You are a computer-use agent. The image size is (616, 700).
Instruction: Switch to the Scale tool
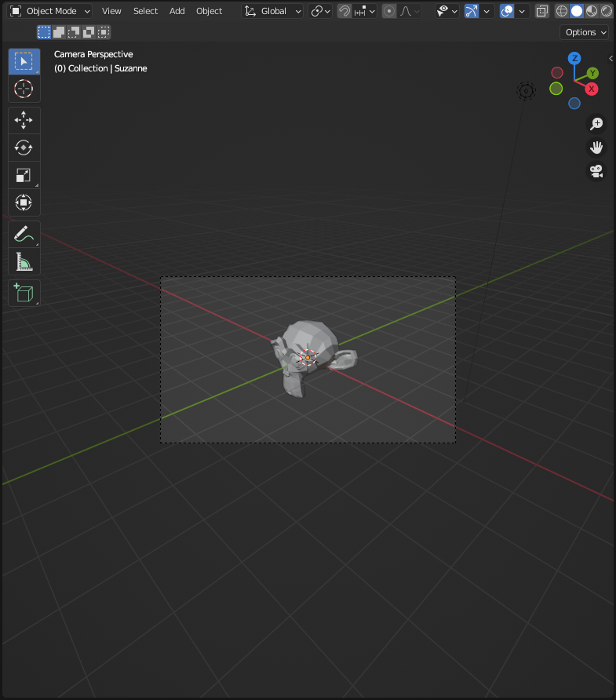pos(24,175)
